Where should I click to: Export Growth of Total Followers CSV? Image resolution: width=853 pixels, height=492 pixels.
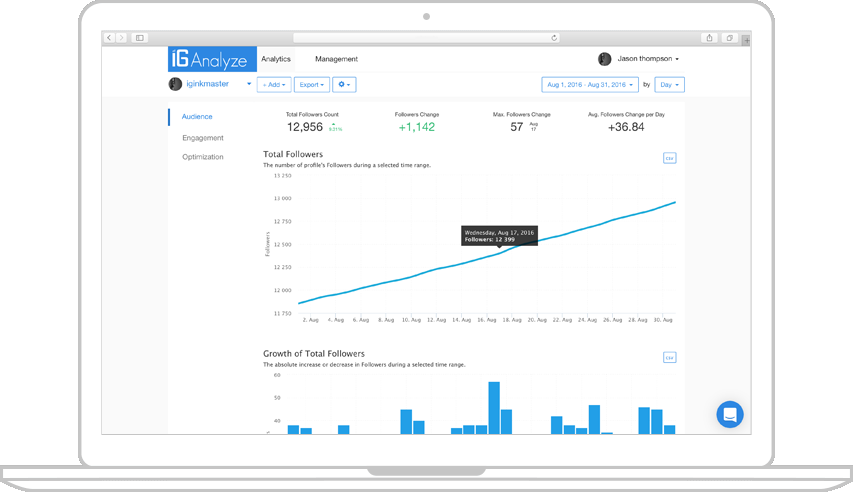point(669,357)
